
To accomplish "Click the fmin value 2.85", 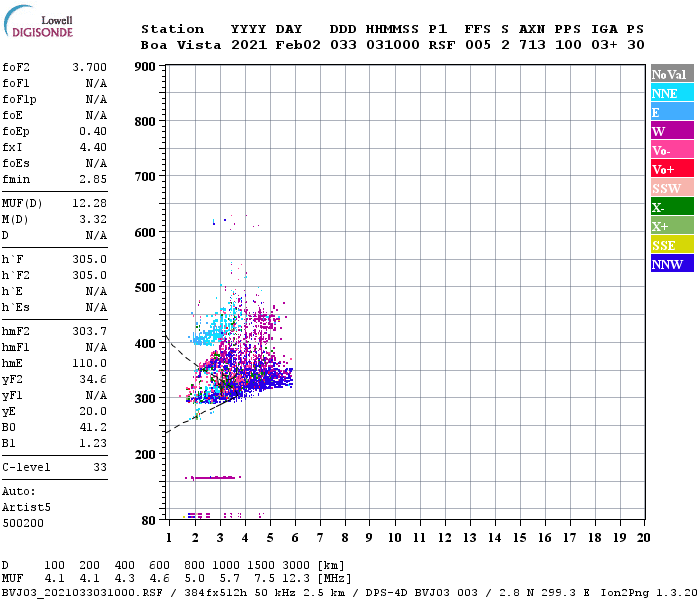I will coord(93,179).
